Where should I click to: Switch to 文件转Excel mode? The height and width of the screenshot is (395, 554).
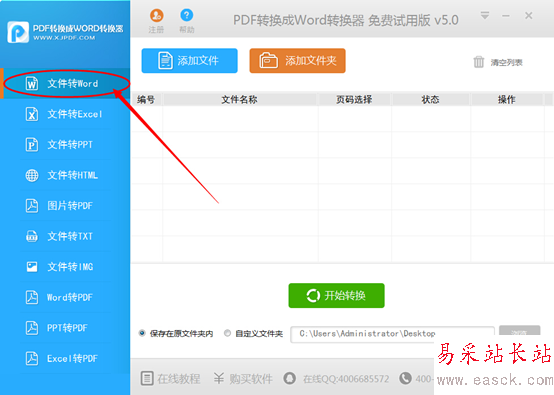(x=65, y=114)
